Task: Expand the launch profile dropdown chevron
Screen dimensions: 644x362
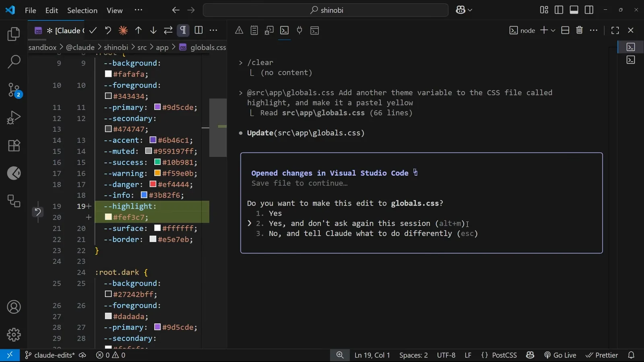Action: point(553,30)
